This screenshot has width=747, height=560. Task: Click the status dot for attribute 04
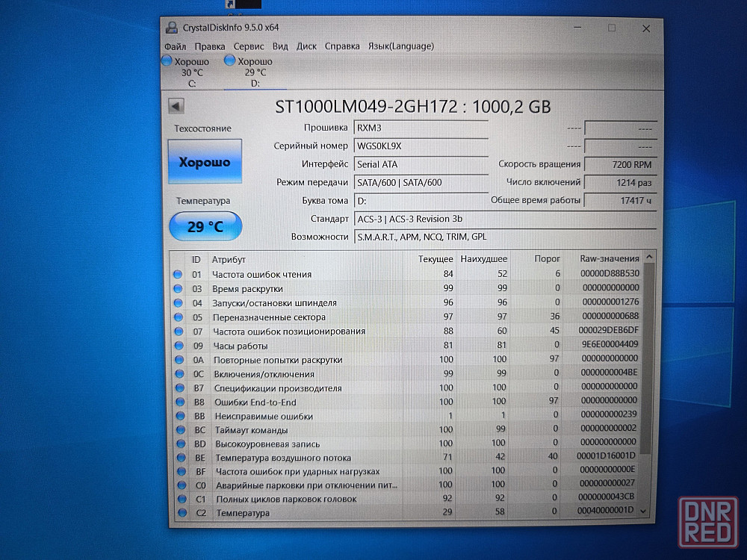tap(179, 303)
